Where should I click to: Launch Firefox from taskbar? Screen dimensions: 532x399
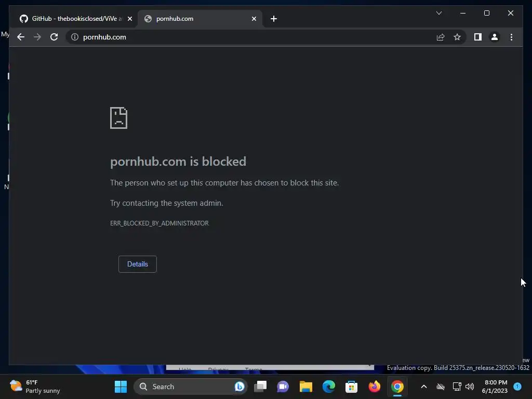pos(374,387)
